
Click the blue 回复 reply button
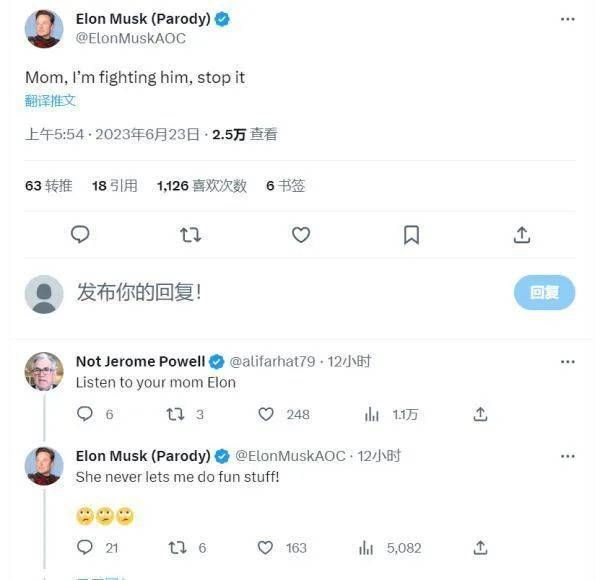click(x=544, y=292)
